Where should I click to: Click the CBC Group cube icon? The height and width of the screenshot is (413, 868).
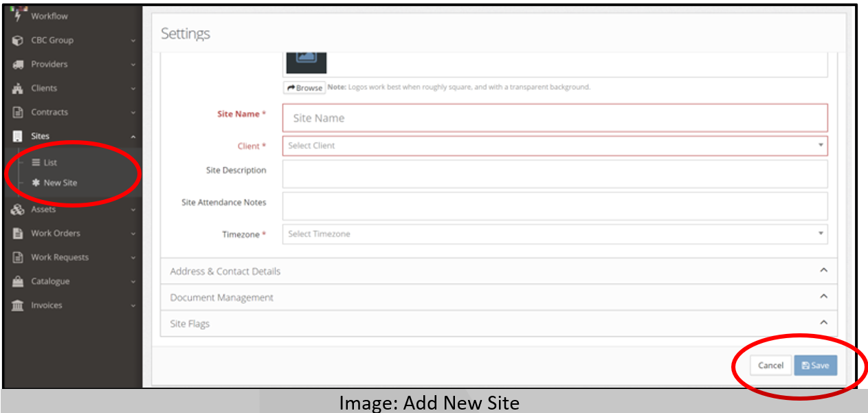[x=18, y=41]
